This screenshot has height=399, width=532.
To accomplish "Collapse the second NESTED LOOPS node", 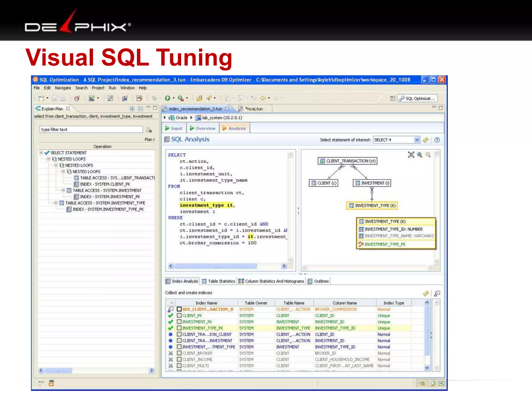I will [56, 165].
